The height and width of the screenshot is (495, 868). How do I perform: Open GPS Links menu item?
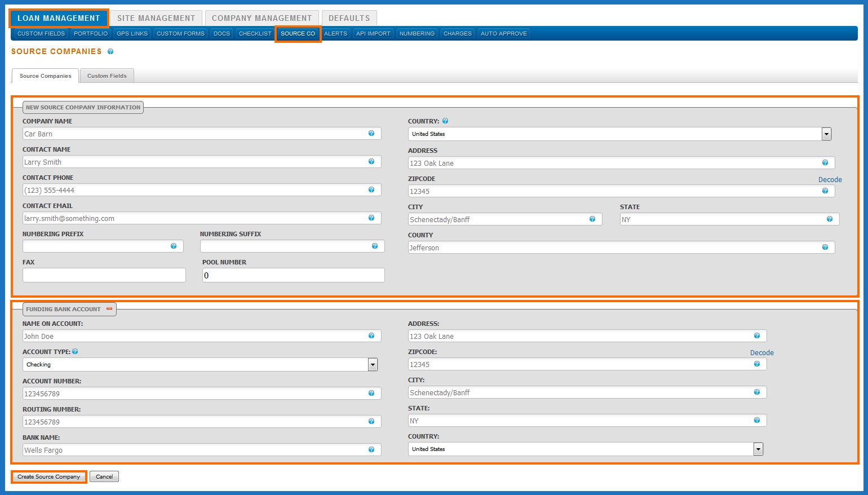click(132, 34)
